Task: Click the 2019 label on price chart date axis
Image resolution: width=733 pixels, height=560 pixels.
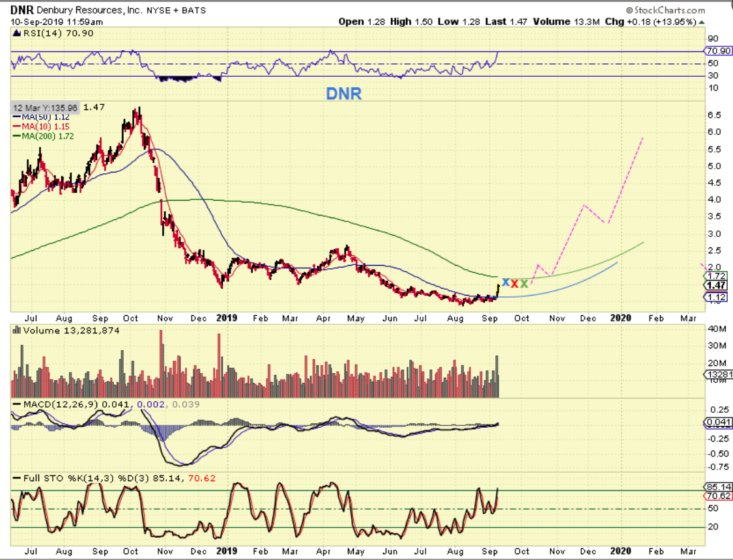Action: (x=227, y=318)
